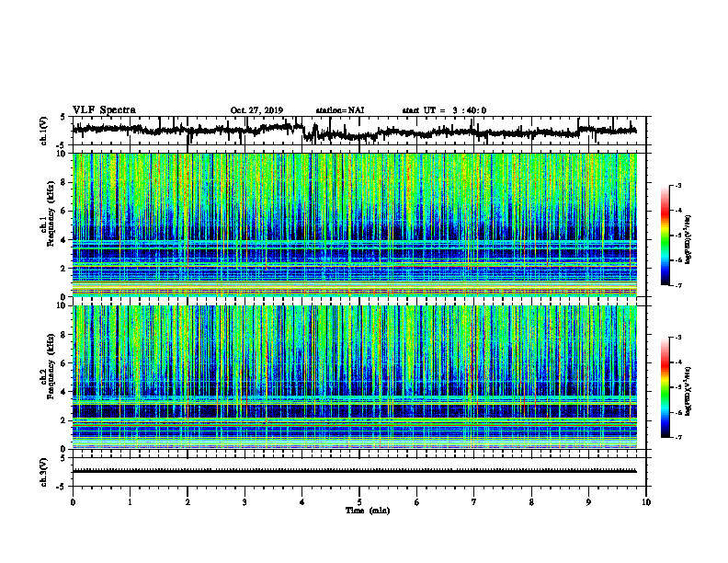
Task: Click the "4" tick on the time axis
Action: (x=302, y=502)
